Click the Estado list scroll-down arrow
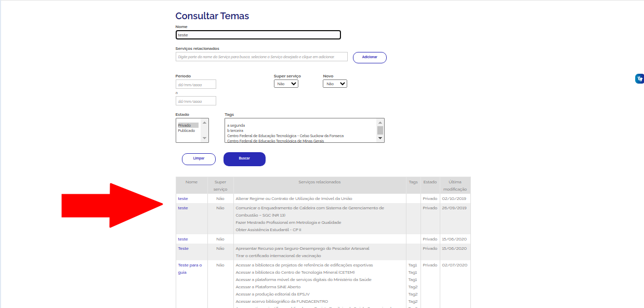The width and height of the screenshot is (644, 308). click(x=204, y=138)
